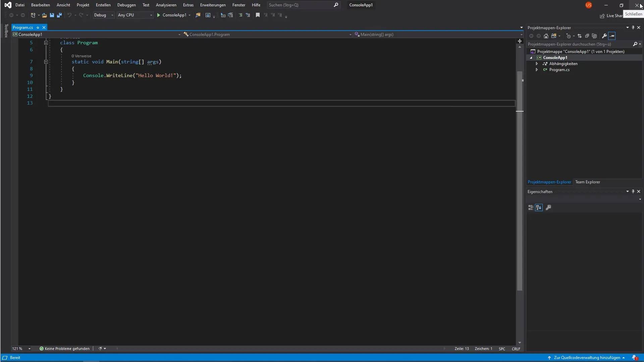The image size is (644, 362).
Task: Click the Open File folder icon
Action: point(44,15)
